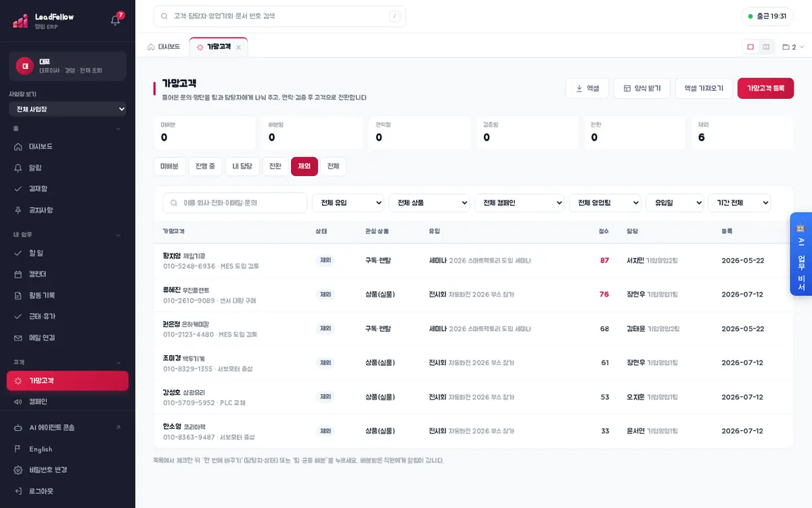
Task: Switch to split-pane view layout
Action: 766,47
